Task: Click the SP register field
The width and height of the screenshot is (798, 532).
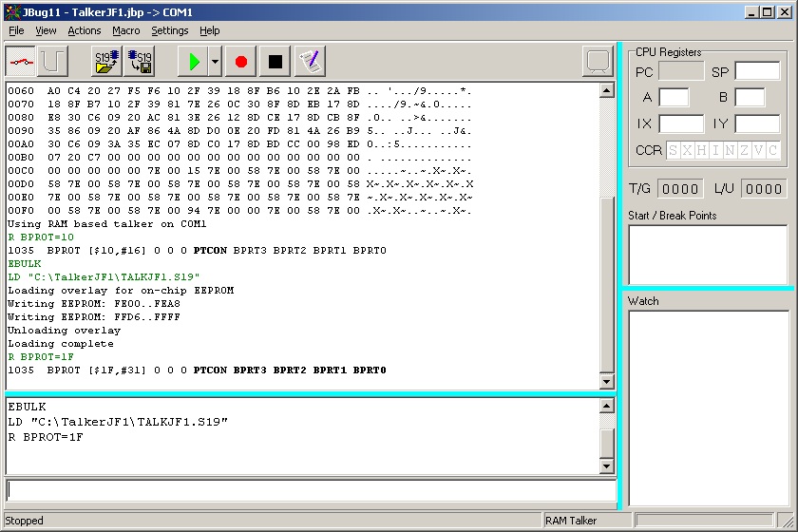Action: pos(757,71)
